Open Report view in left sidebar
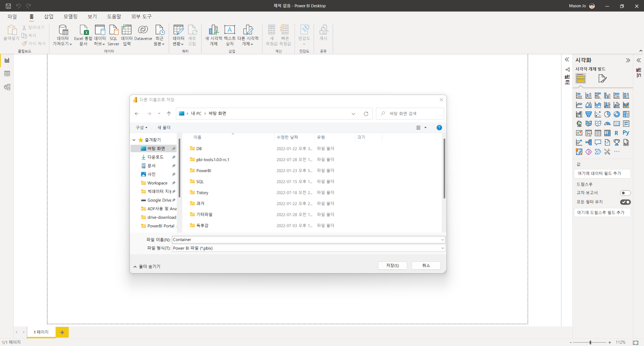 tap(7, 60)
